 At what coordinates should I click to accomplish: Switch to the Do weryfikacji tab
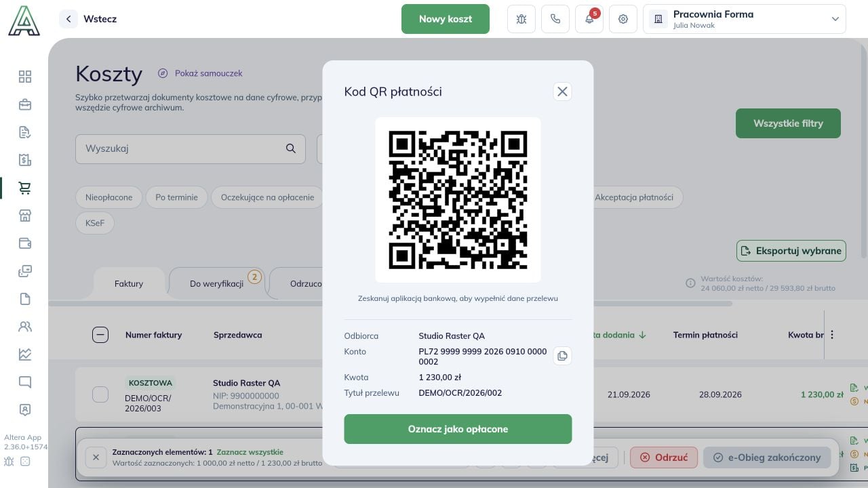[216, 283]
